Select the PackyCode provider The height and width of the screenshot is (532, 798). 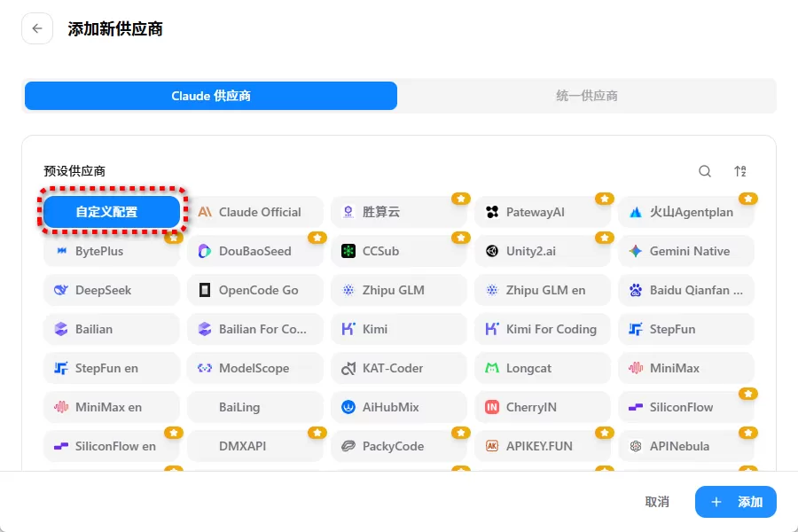click(399, 447)
